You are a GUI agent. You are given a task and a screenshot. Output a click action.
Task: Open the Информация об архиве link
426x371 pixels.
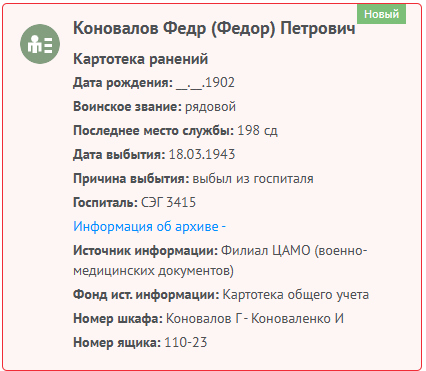[x=149, y=226]
